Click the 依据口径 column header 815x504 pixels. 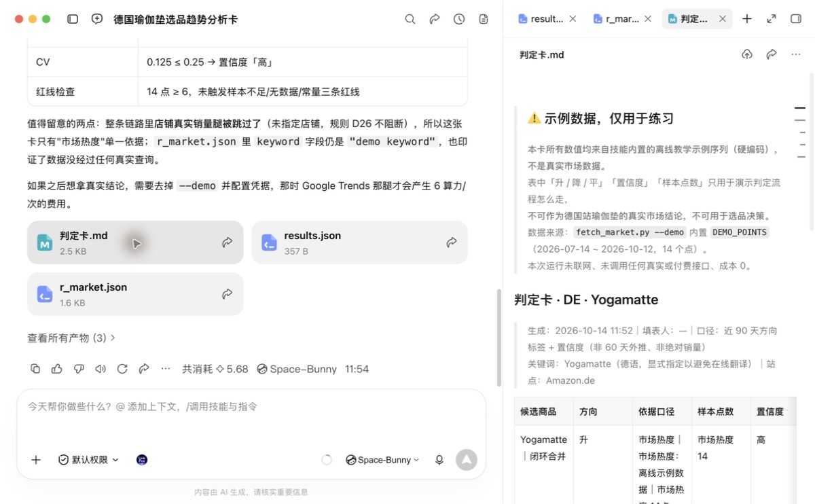pos(662,411)
